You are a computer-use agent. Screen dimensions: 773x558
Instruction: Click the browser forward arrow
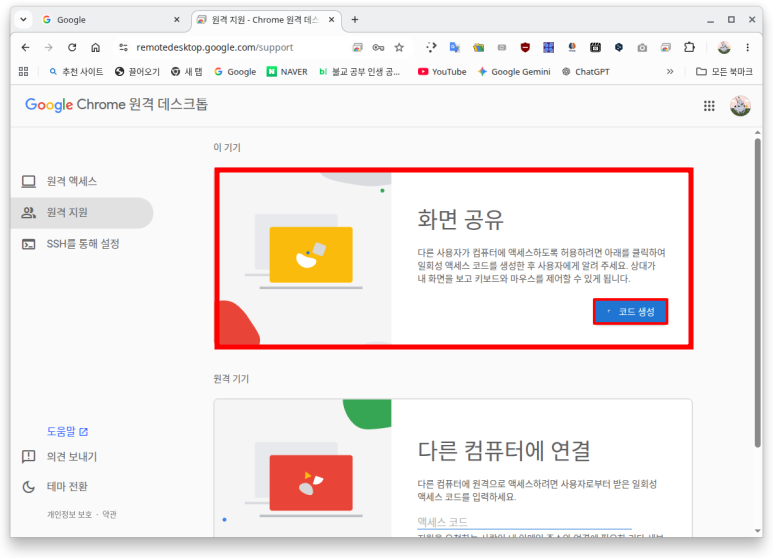coord(49,47)
